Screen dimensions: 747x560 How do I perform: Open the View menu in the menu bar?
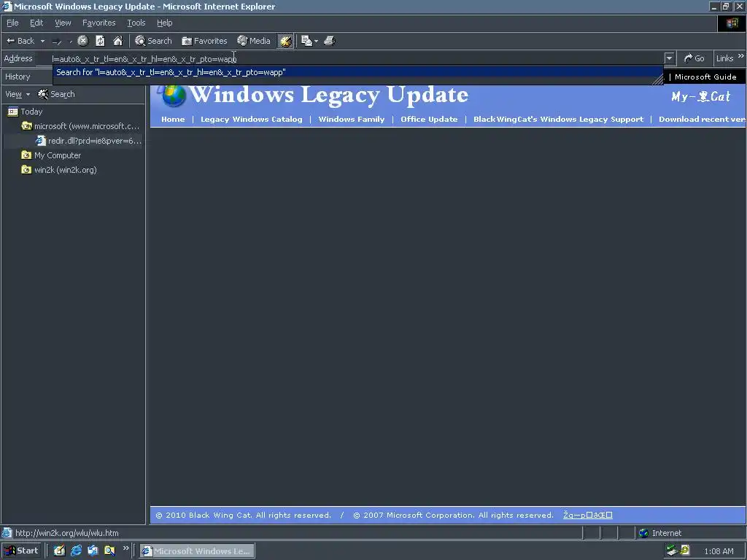(63, 23)
